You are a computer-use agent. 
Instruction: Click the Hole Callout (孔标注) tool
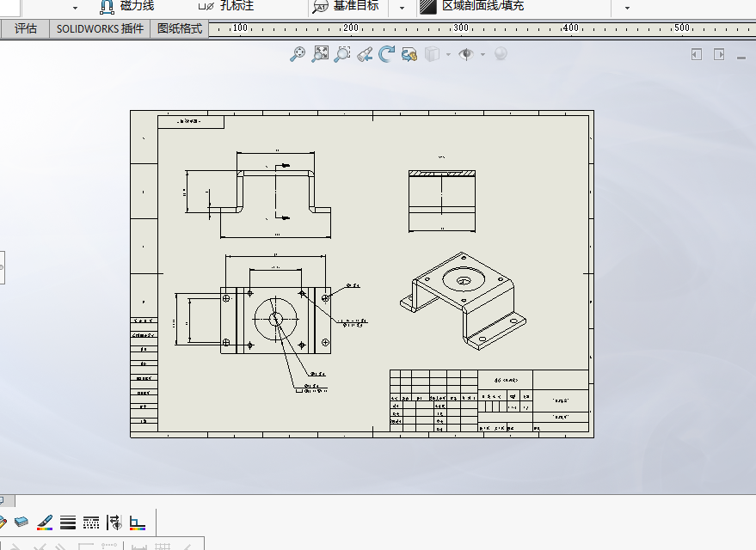226,6
